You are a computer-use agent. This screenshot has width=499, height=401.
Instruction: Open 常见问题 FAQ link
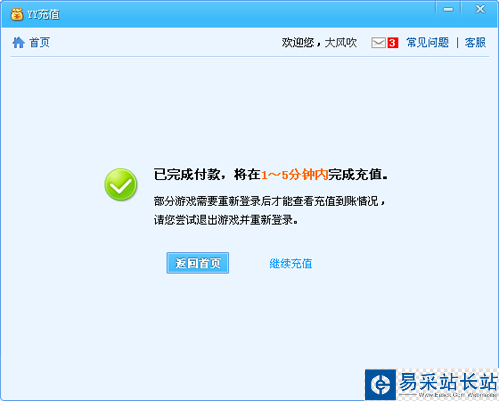[x=428, y=43]
